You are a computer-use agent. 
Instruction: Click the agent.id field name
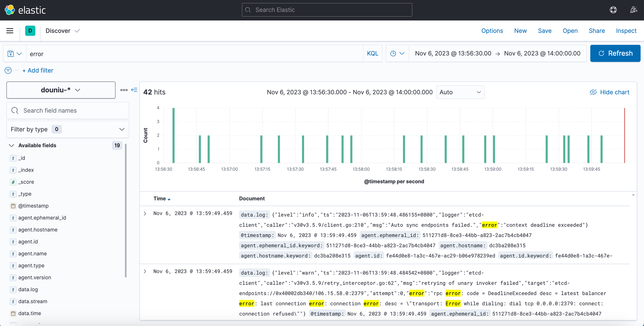28,242
